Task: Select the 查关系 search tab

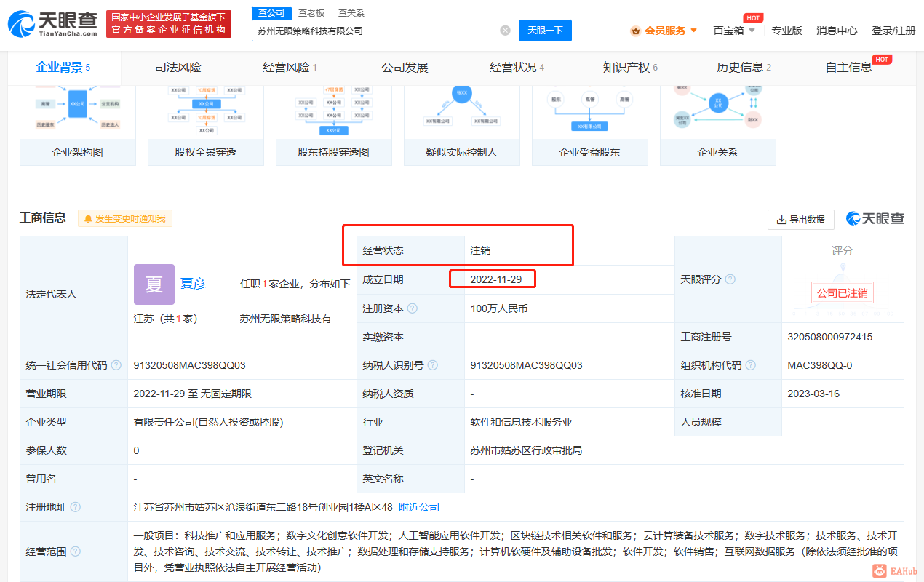Action: point(351,13)
